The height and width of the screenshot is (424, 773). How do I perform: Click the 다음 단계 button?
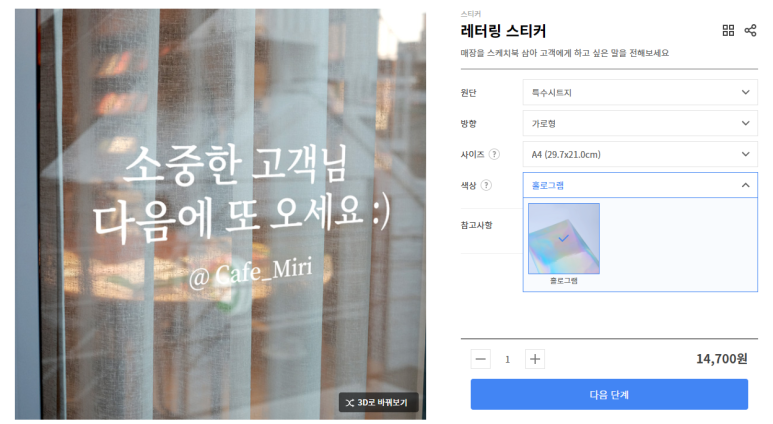click(609, 394)
